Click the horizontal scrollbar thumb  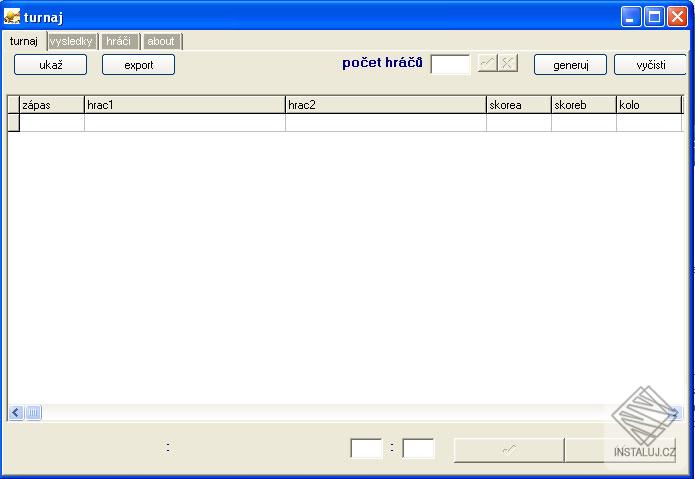pyautogui.click(x=33, y=413)
